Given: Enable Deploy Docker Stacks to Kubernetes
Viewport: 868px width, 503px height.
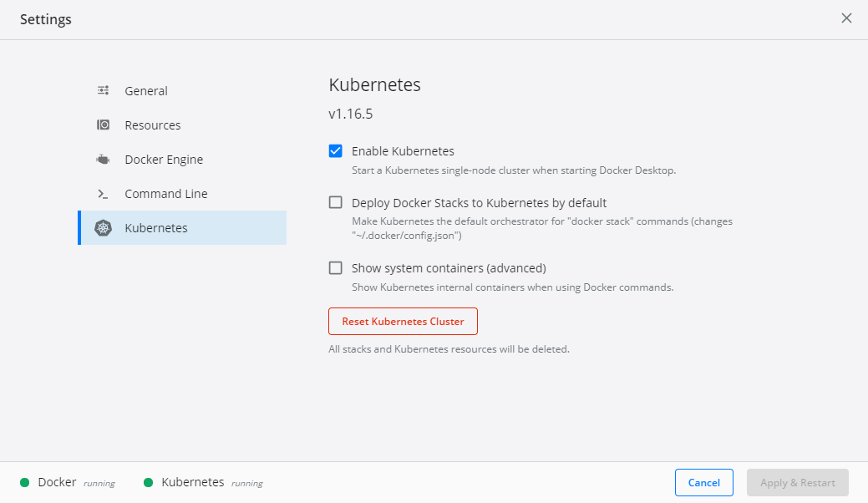Looking at the screenshot, I should 336,202.
